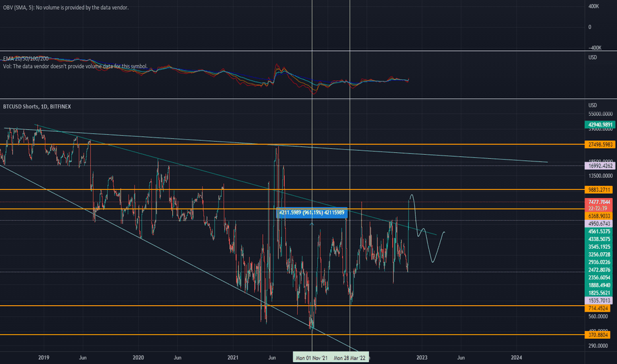Screen dimensions: 617x364
Task: Click the red 7477.7044 current price label
Action: point(598,202)
